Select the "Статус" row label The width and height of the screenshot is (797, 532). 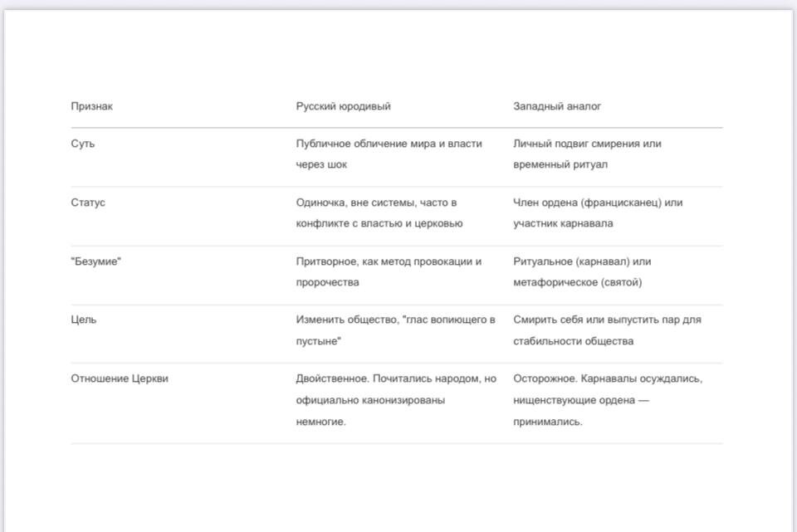[x=88, y=203]
